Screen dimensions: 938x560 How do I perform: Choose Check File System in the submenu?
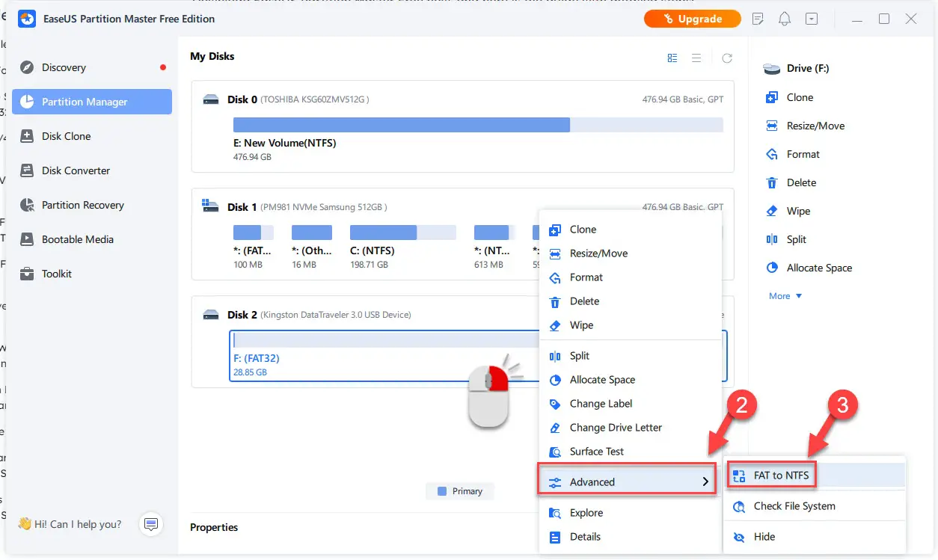815,506
